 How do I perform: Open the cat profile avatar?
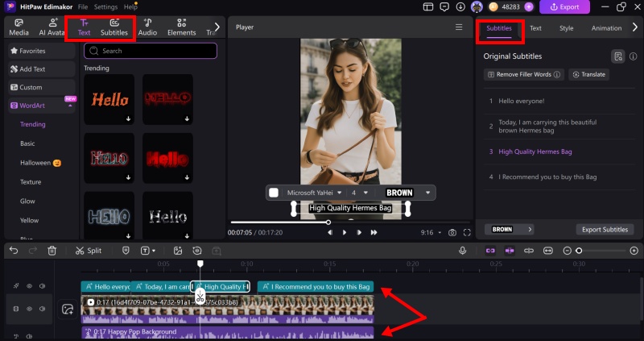(477, 6)
